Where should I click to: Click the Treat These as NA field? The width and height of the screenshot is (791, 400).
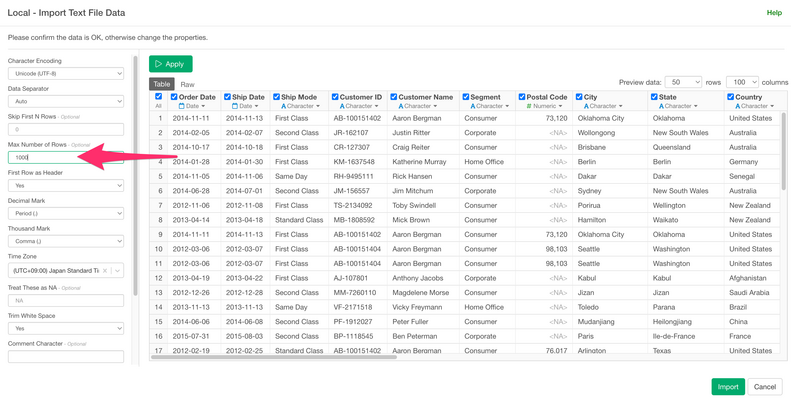(x=66, y=301)
